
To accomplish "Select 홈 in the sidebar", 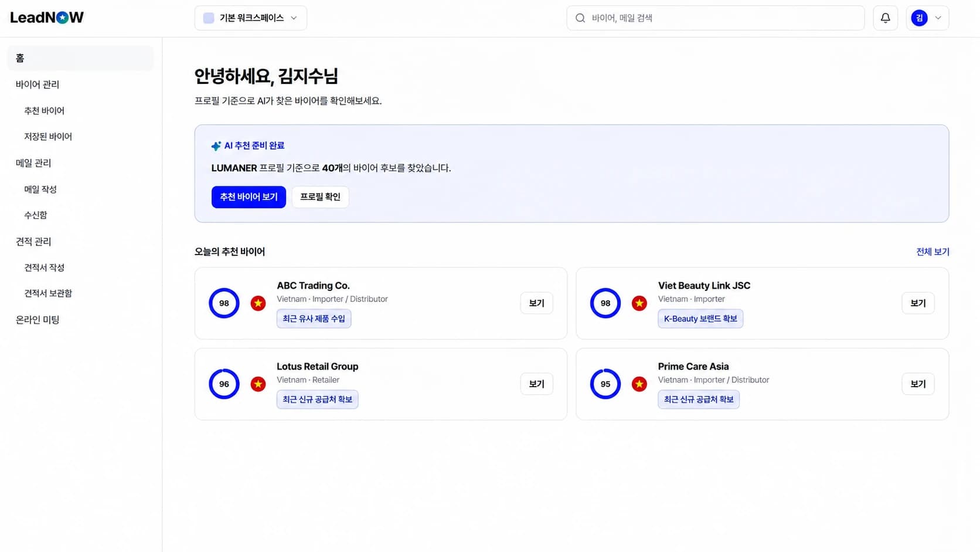I will coord(80,58).
